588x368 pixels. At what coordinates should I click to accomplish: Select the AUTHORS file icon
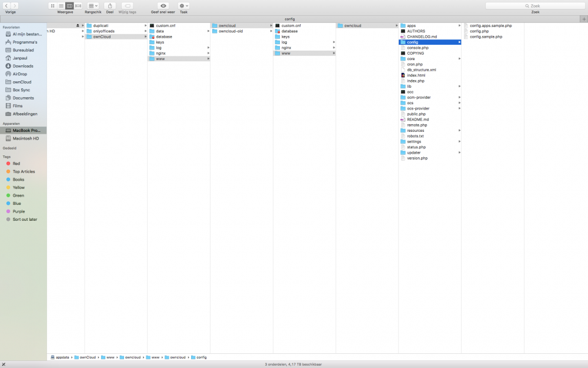[x=403, y=31]
